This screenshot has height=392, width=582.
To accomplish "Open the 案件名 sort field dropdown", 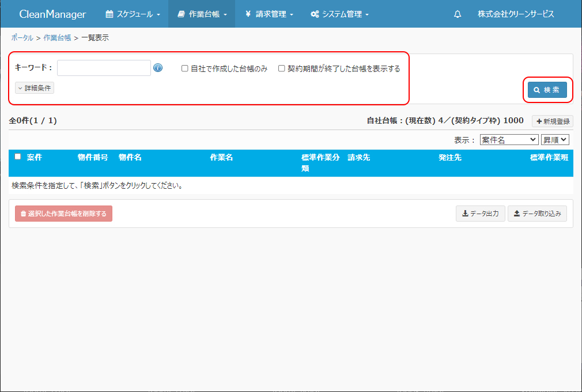I will pos(509,140).
